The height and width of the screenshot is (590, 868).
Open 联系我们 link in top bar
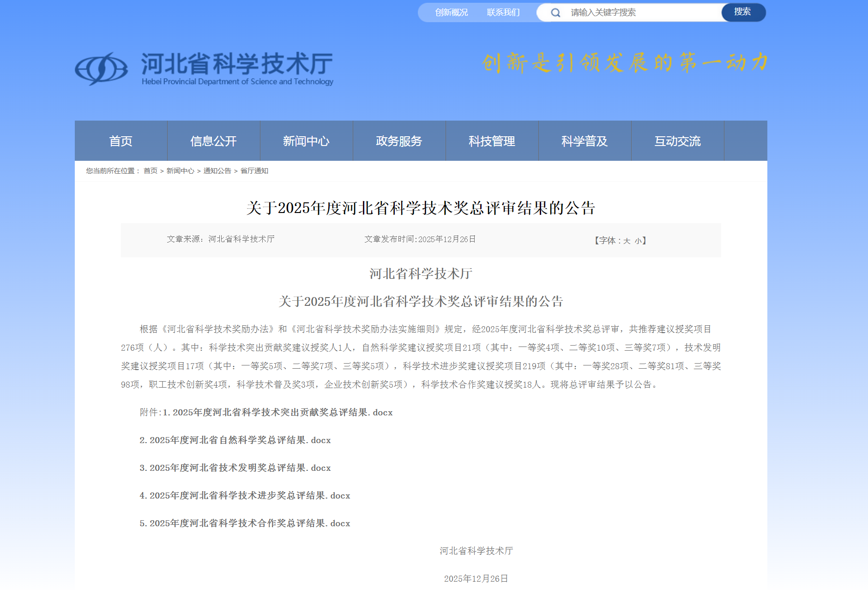tap(503, 12)
